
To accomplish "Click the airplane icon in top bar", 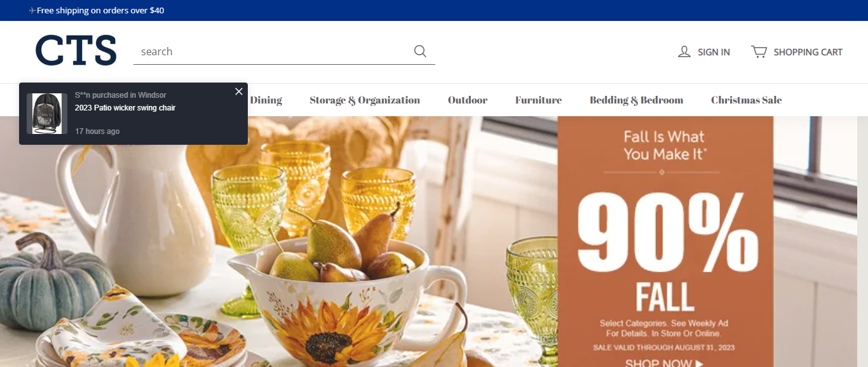I will point(32,11).
